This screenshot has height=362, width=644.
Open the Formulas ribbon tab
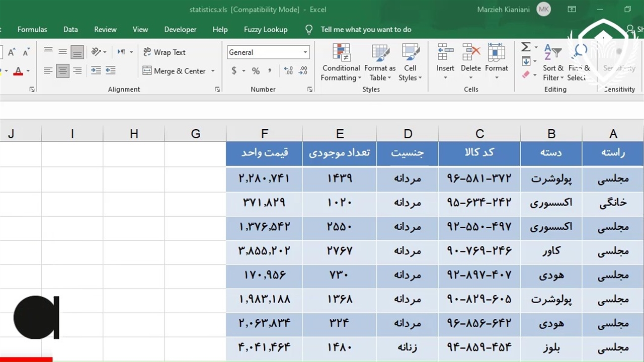(x=32, y=30)
